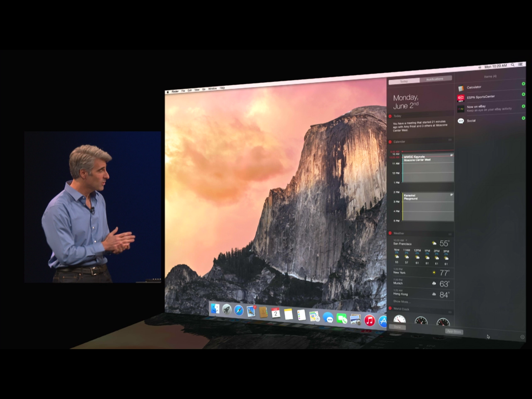532x399 pixels.
Task: Open the Apple logo menu
Action: point(168,92)
